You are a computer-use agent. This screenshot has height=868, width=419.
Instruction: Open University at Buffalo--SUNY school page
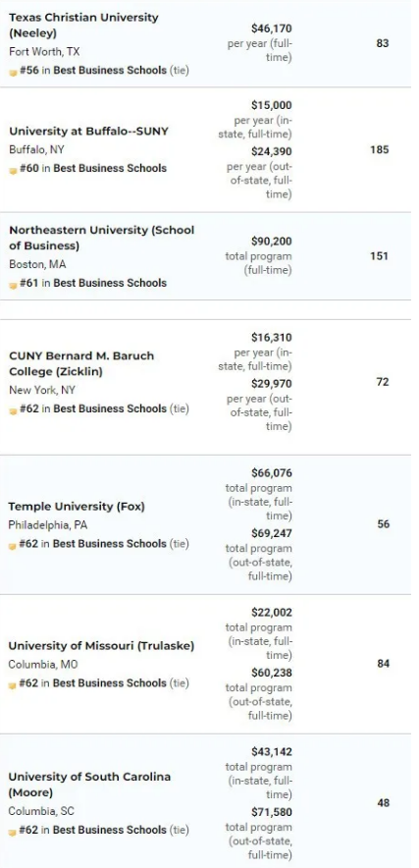point(89,132)
